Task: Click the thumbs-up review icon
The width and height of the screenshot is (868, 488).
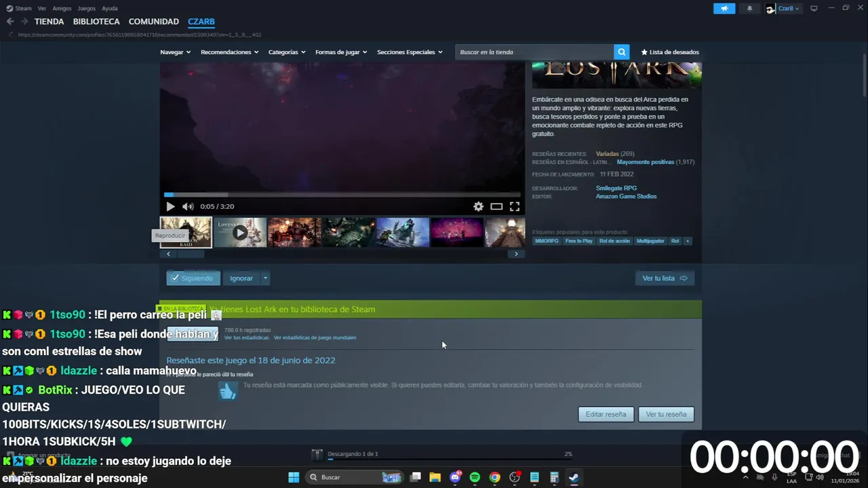Action: point(228,390)
